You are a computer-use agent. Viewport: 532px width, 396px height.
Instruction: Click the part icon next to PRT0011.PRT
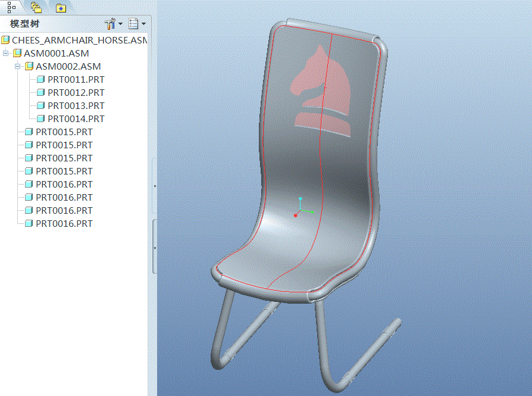point(40,79)
